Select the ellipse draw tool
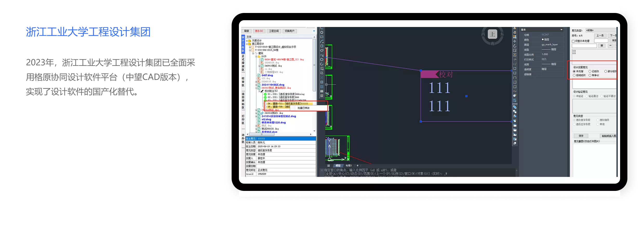The image size is (644, 235). pos(322,59)
